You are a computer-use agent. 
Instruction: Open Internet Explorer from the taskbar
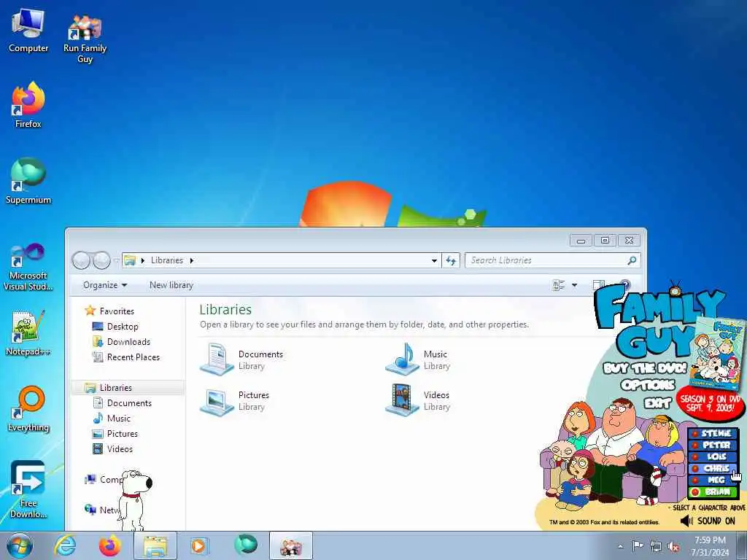point(65,545)
